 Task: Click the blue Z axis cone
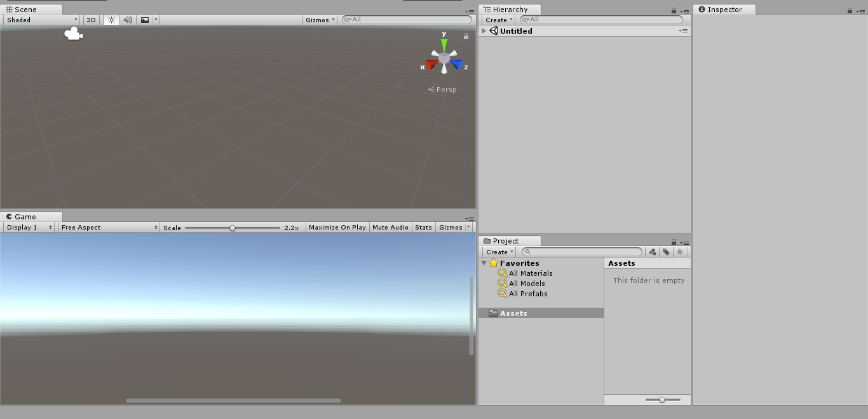point(456,64)
